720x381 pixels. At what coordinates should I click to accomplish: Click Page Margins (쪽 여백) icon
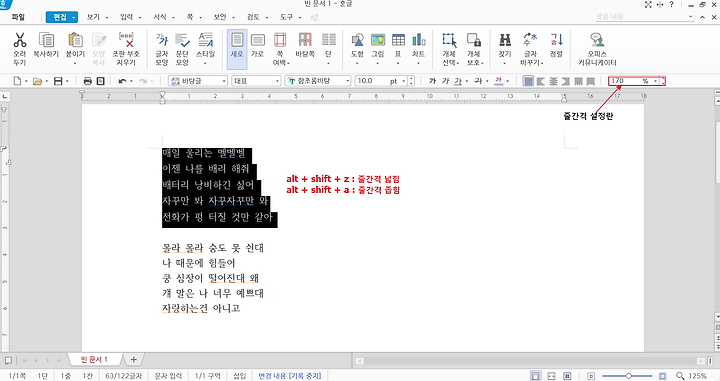(x=280, y=40)
